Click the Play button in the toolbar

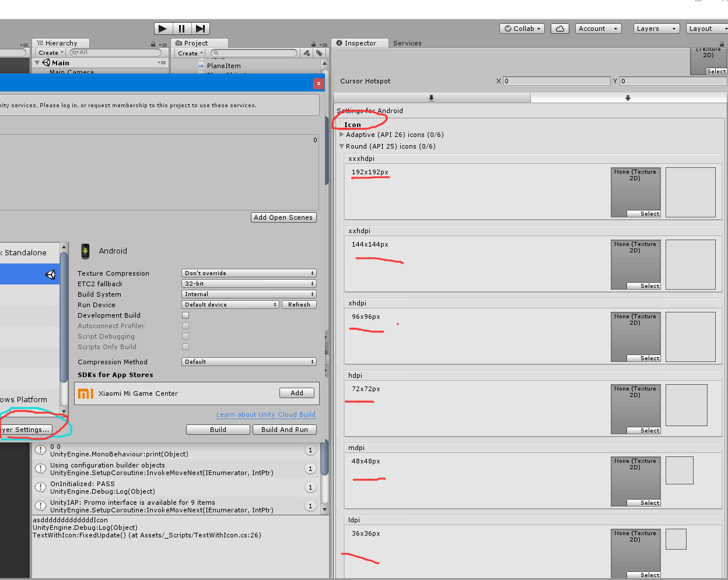162,28
